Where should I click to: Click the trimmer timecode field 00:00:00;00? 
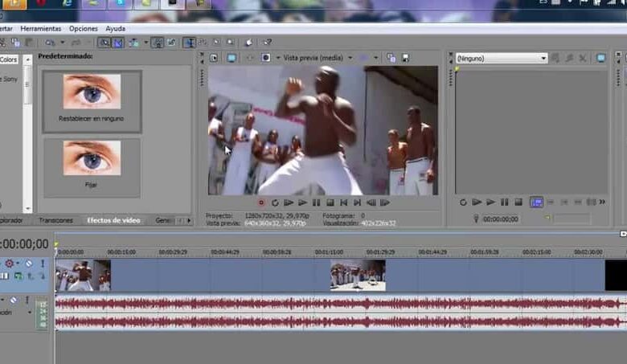(500, 219)
